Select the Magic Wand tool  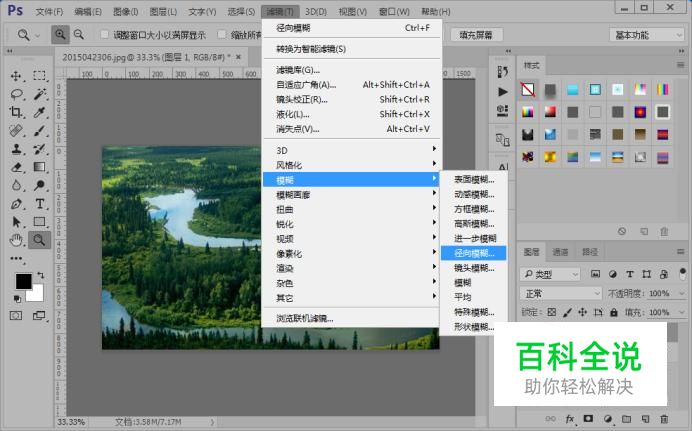click(x=39, y=94)
